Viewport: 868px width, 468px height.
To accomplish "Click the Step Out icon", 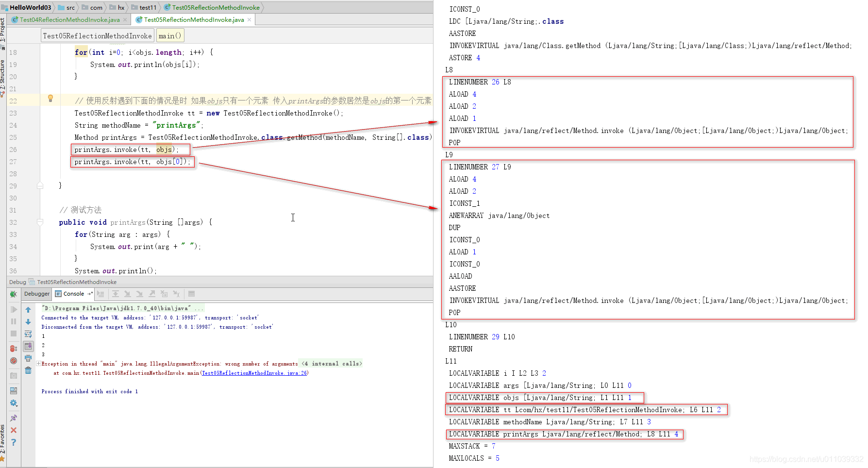I will coord(152,294).
